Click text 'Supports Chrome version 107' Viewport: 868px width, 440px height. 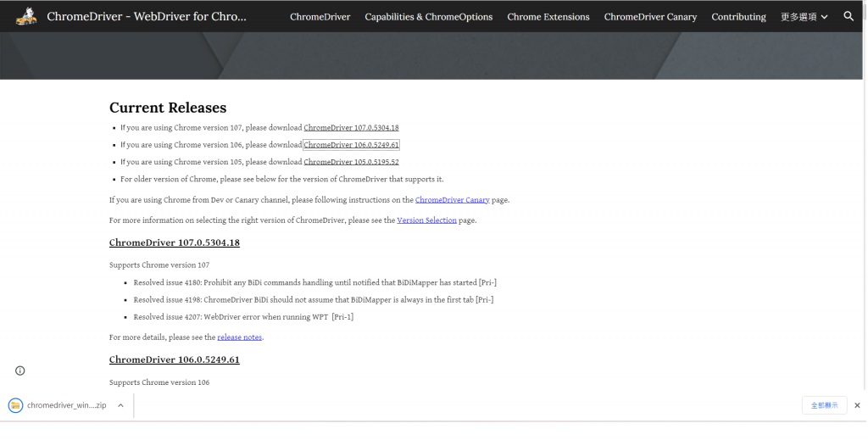click(159, 265)
